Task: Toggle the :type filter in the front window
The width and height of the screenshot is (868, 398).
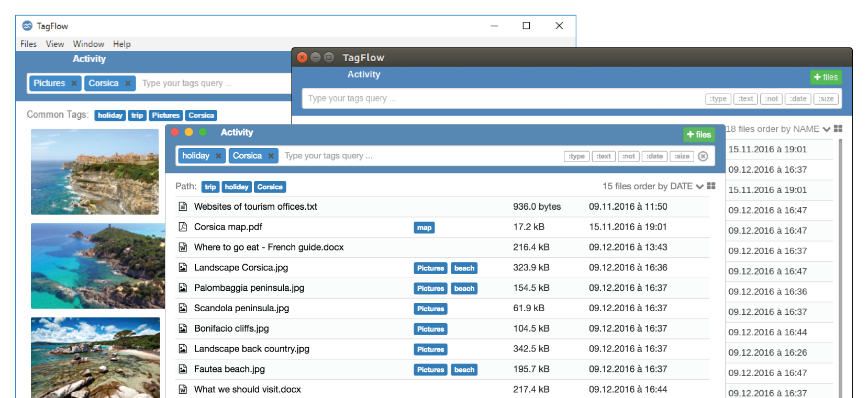Action: (576, 156)
